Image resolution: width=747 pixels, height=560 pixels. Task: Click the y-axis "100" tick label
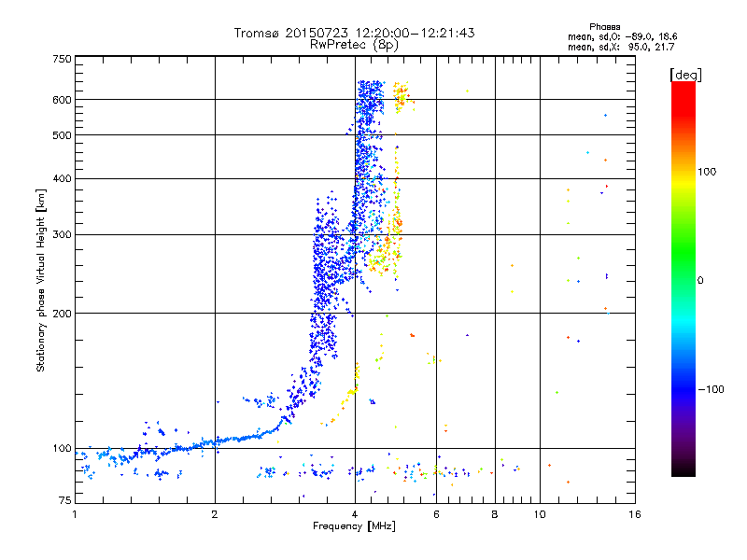point(62,448)
